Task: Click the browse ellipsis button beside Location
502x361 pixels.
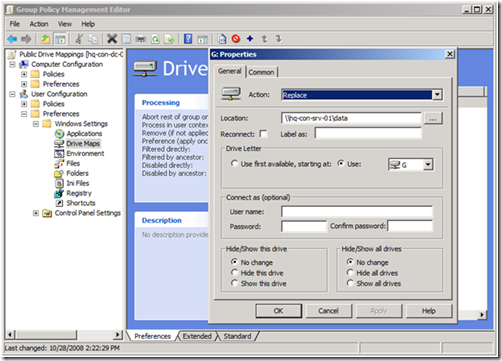Action: [x=433, y=118]
